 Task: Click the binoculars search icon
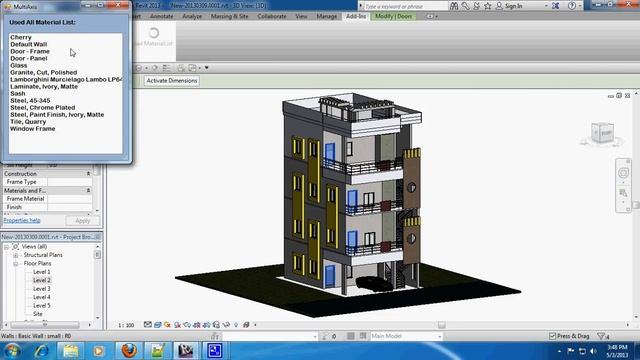coord(454,6)
